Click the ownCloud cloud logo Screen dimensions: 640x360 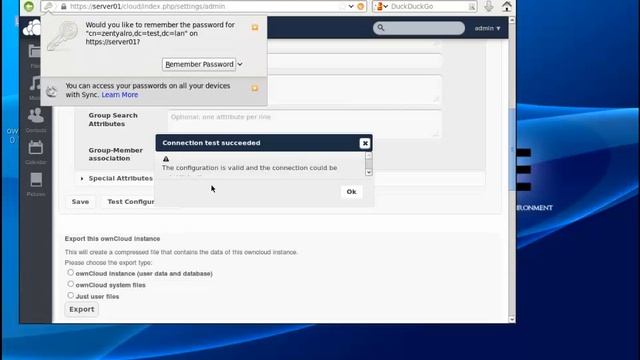pos(32,28)
